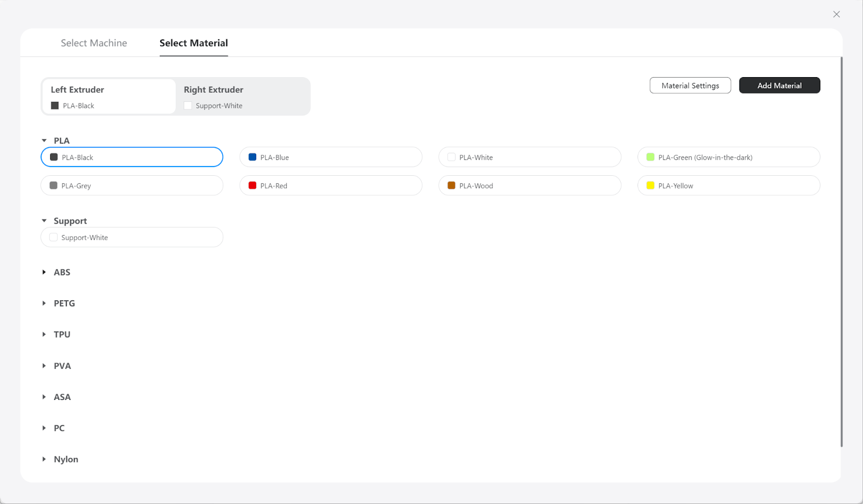Expand the PETG material category

click(44, 303)
